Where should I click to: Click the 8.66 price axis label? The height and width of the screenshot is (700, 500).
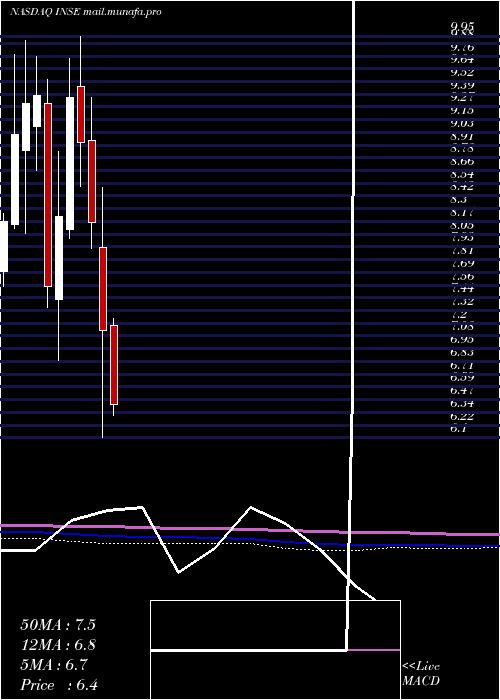pyautogui.click(x=462, y=162)
